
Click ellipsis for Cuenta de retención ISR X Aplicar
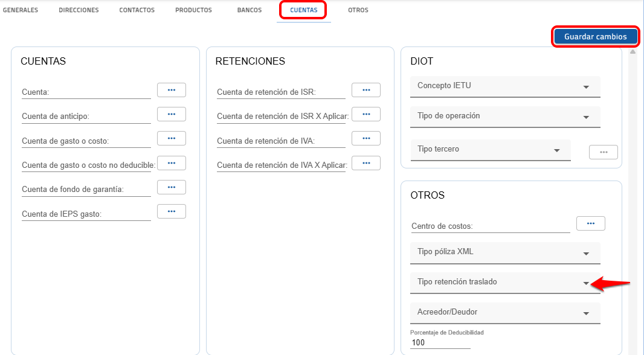[365, 114]
